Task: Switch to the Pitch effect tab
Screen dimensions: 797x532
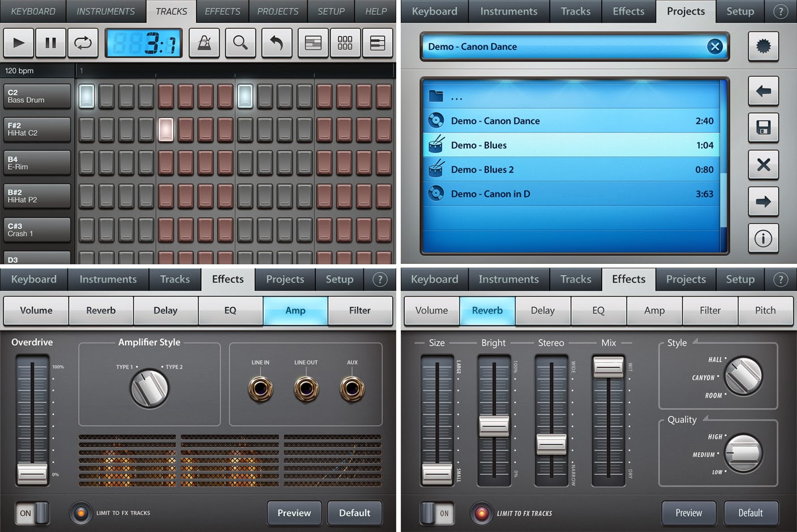Action: click(765, 310)
